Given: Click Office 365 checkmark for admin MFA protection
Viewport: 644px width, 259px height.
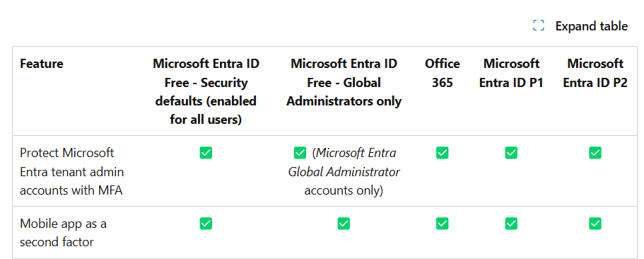Looking at the screenshot, I should [x=443, y=153].
